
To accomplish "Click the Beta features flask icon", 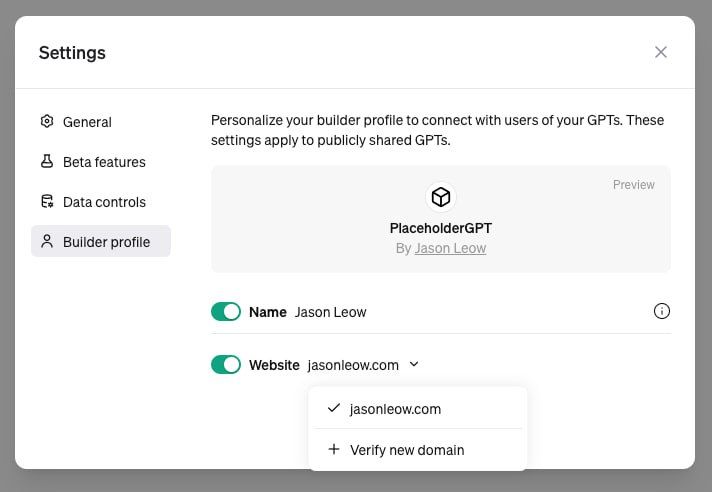I will pyautogui.click(x=47, y=162).
